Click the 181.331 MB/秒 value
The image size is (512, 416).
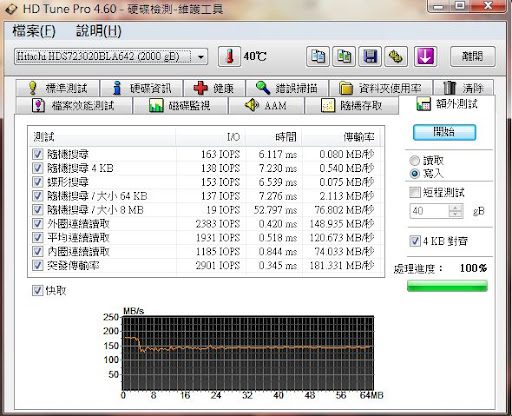tap(342, 266)
